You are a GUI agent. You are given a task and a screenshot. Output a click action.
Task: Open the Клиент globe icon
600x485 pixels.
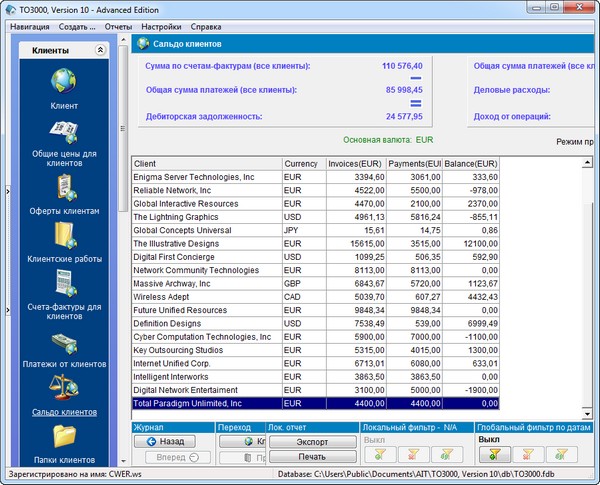pos(64,82)
